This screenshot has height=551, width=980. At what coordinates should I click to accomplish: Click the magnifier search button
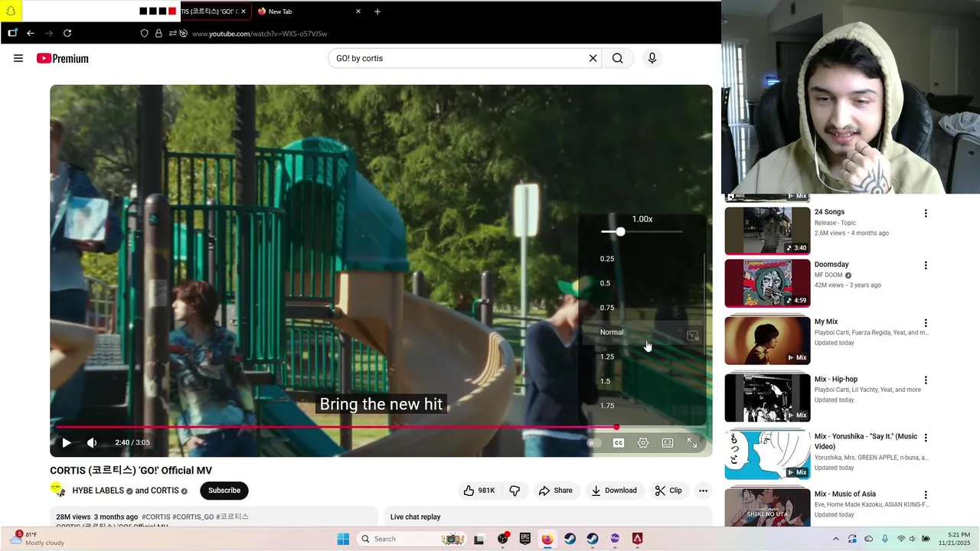[618, 58]
